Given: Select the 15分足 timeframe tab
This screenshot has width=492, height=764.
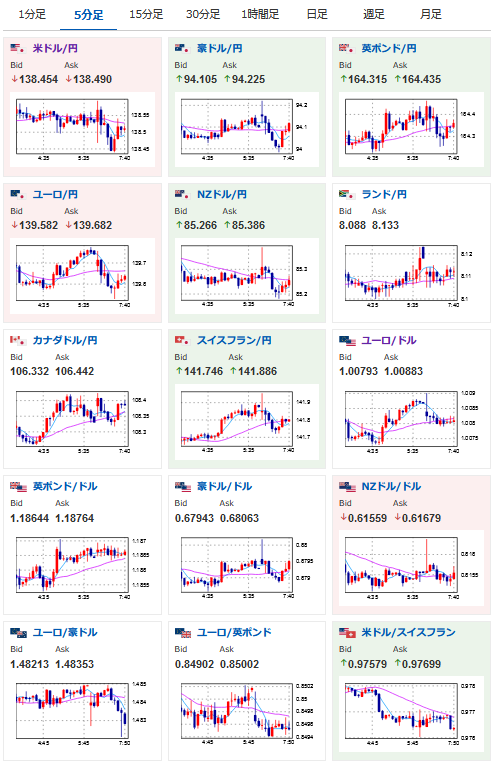Looking at the screenshot, I should pyautogui.click(x=146, y=15).
